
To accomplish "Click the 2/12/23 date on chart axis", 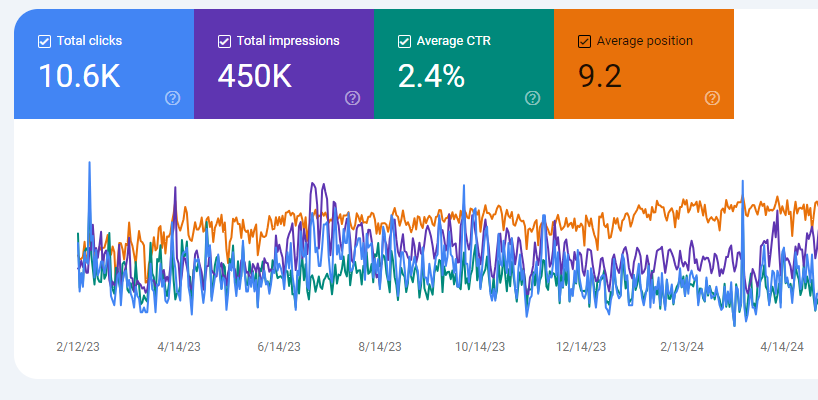I will coord(78,347).
